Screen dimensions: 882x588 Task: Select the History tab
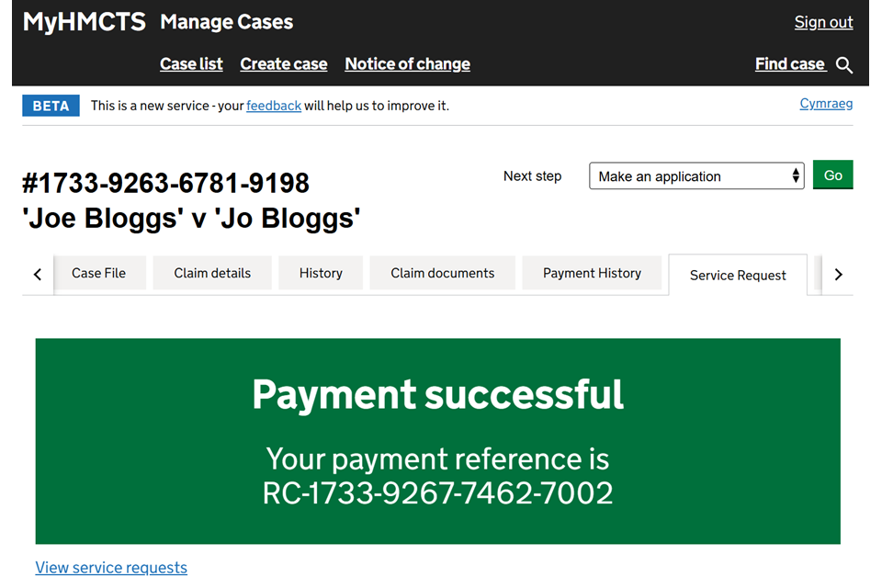coord(321,273)
